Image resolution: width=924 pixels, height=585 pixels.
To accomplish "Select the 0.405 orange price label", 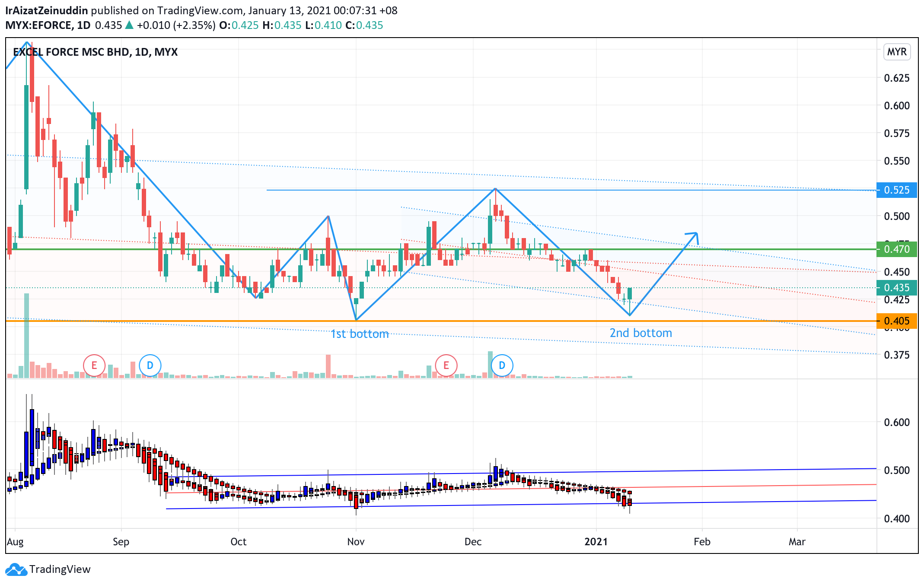I will [896, 321].
